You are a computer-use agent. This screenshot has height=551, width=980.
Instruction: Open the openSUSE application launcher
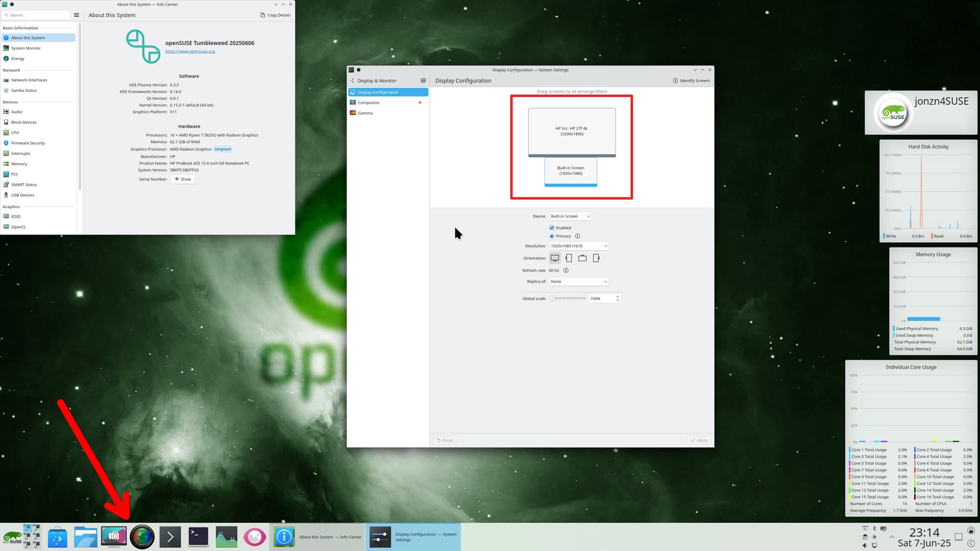(12, 537)
